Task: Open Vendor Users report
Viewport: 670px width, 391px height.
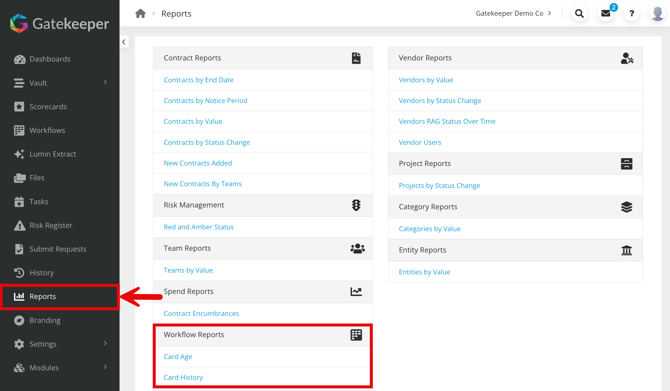Action: click(x=420, y=142)
